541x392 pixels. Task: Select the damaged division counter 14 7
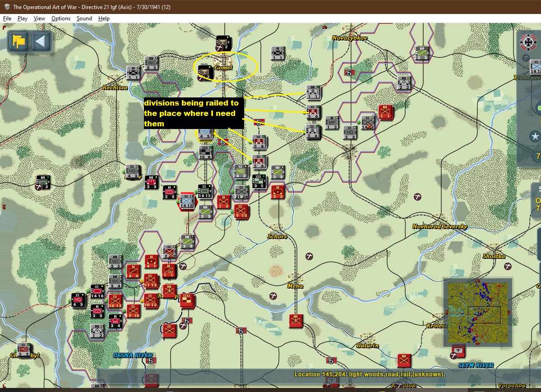point(368,123)
